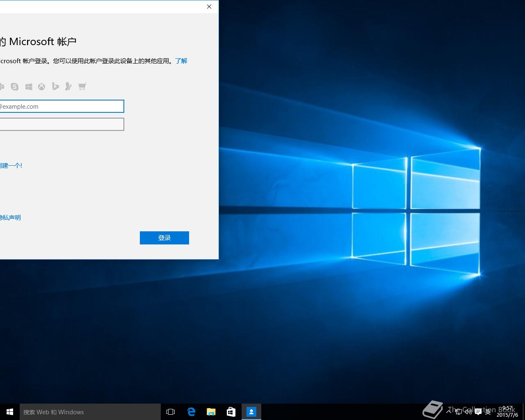
Task: Open the 创建一个! create account link
Action: click(x=11, y=165)
